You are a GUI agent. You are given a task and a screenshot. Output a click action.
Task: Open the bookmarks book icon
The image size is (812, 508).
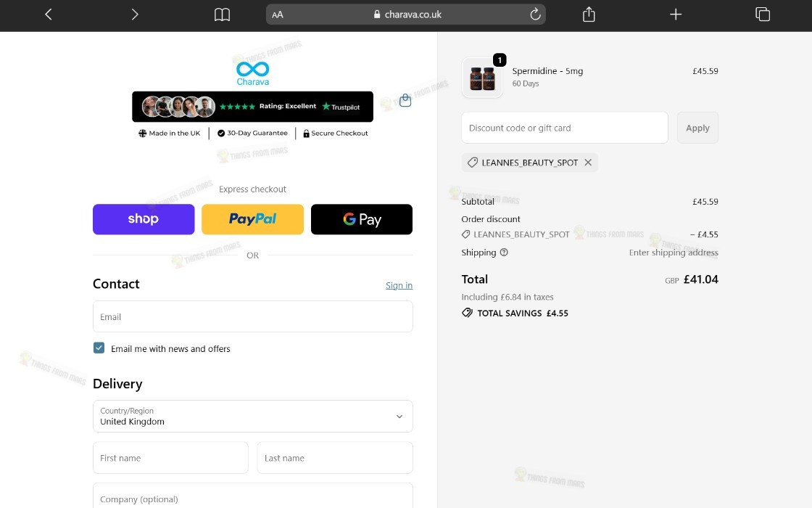click(x=222, y=15)
